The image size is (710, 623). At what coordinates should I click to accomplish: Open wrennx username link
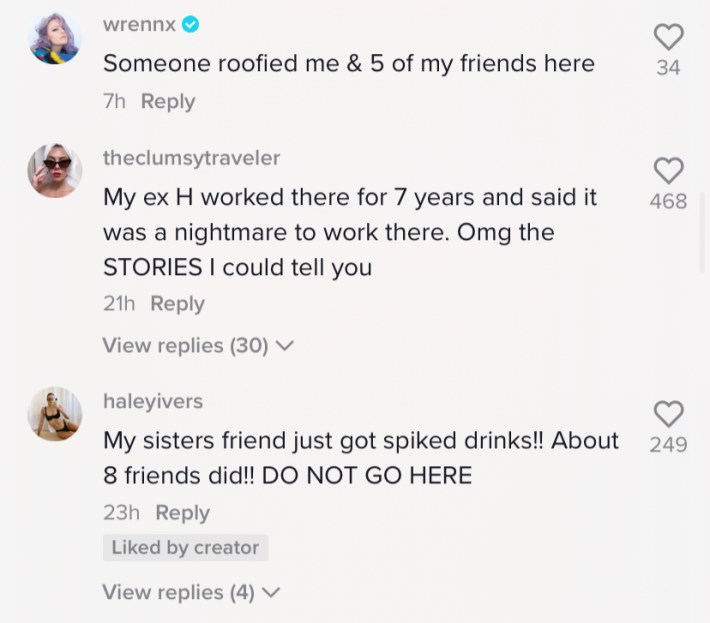coord(139,25)
